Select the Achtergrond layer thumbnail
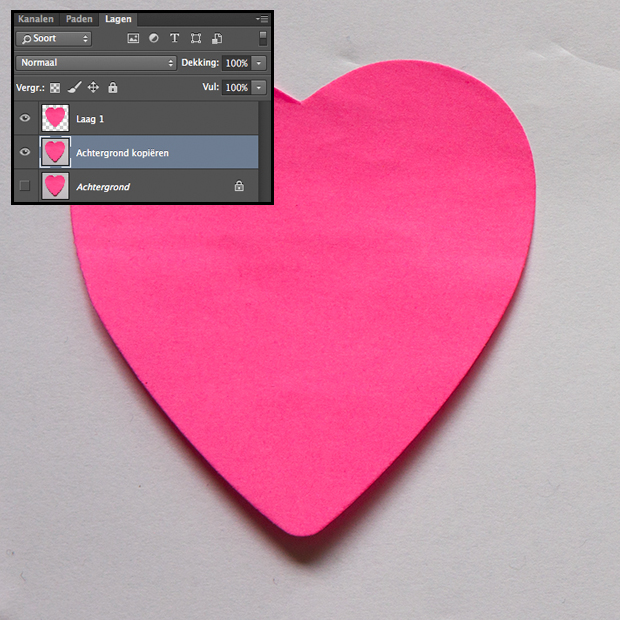 click(x=55, y=185)
